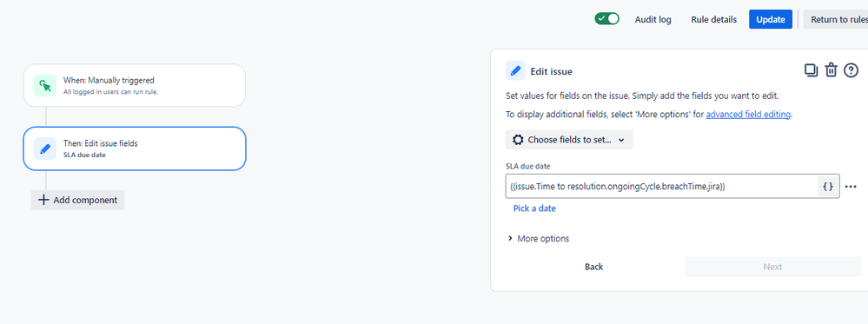The image size is (868, 324).
Task: Open more actions for SLA due date
Action: point(851,187)
